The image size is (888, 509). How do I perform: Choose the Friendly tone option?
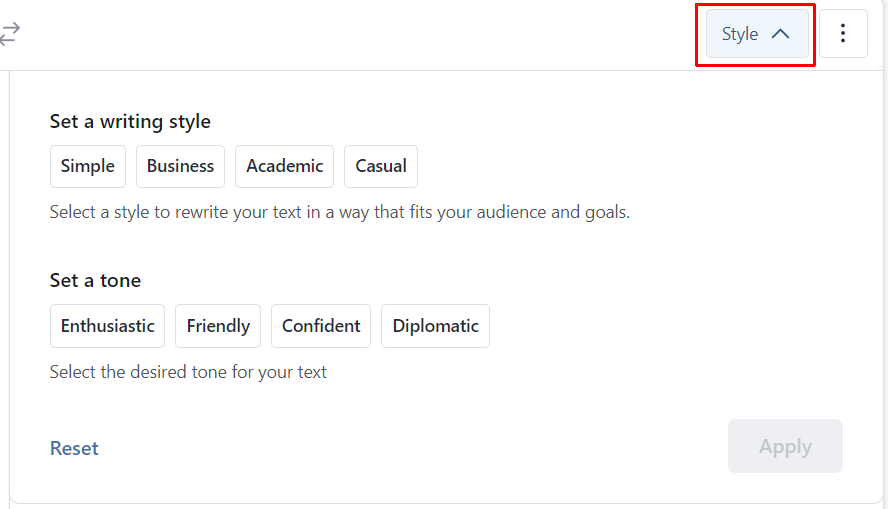pos(218,326)
